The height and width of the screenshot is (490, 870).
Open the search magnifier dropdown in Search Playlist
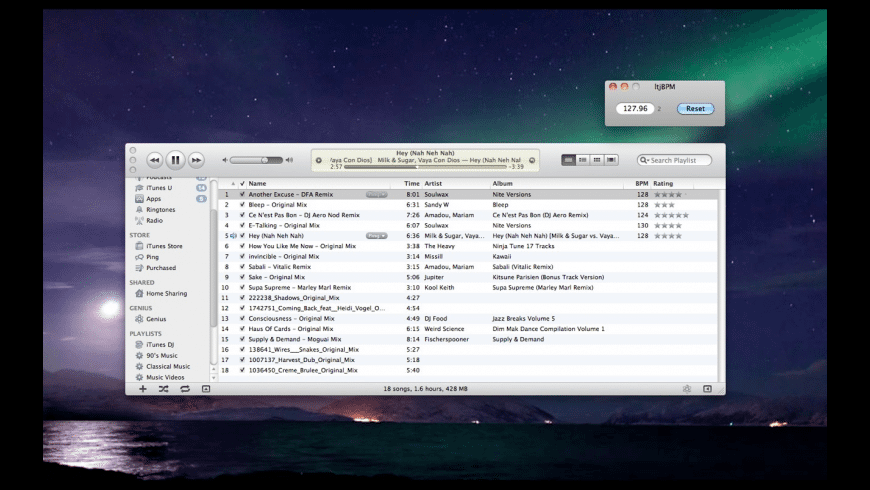[x=645, y=160]
